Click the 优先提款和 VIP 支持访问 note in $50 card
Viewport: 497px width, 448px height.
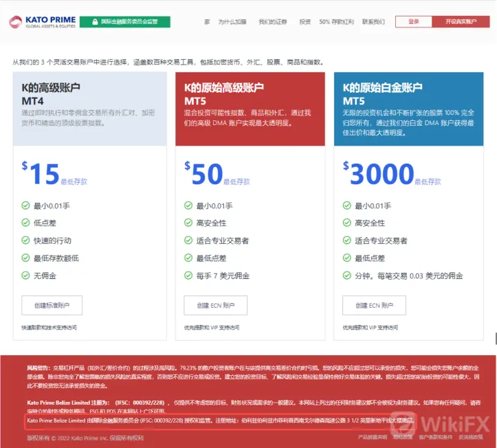coord(212,328)
